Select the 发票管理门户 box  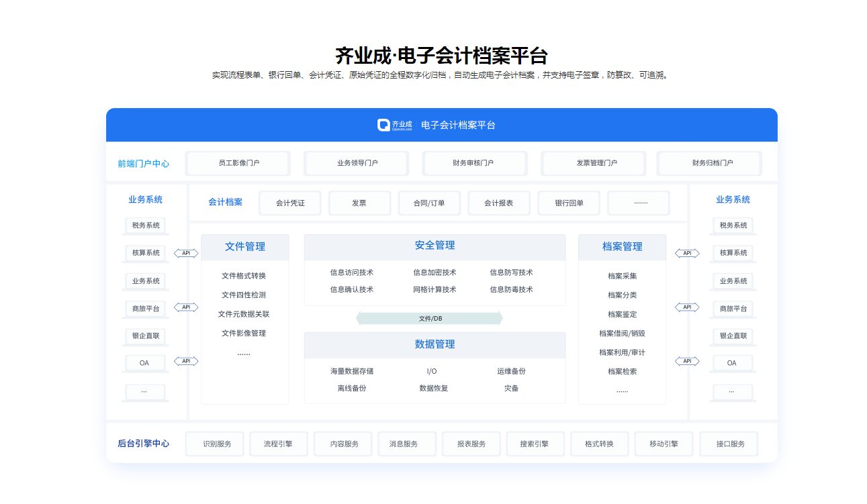pos(594,163)
